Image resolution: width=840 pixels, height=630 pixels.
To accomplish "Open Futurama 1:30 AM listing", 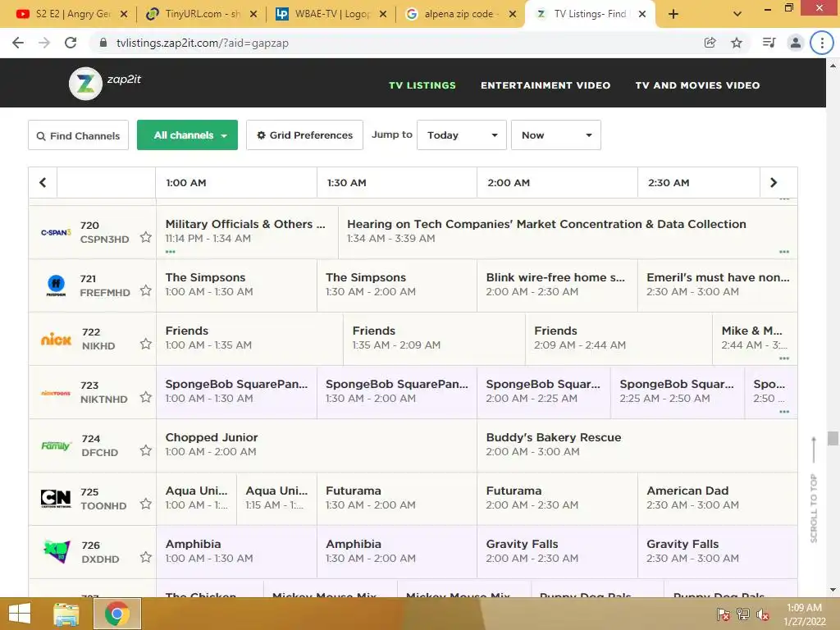I will pyautogui.click(x=396, y=498).
